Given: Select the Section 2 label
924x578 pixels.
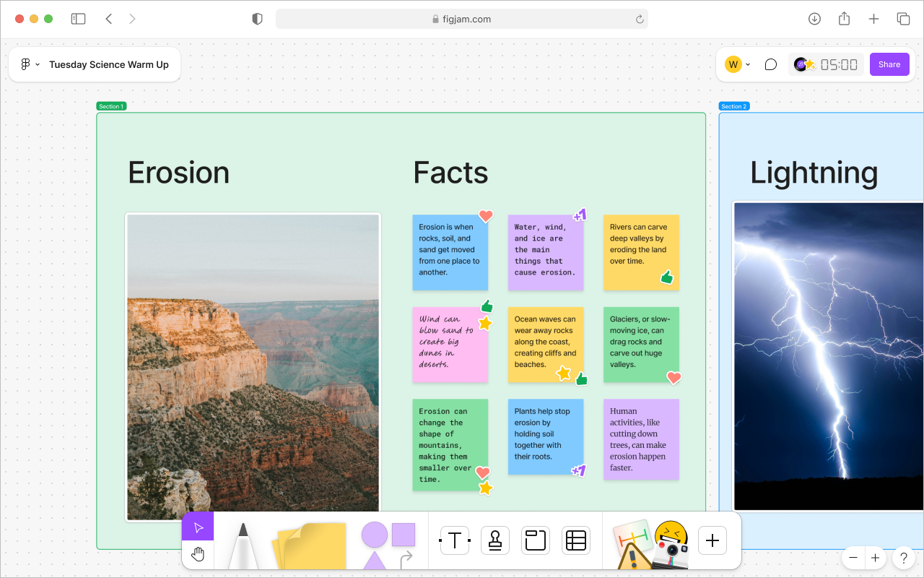Looking at the screenshot, I should (733, 106).
